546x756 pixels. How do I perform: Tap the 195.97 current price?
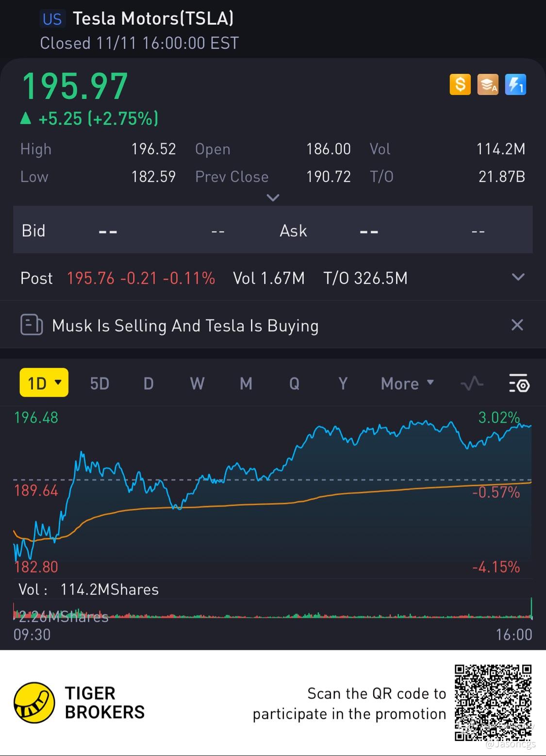tap(75, 86)
